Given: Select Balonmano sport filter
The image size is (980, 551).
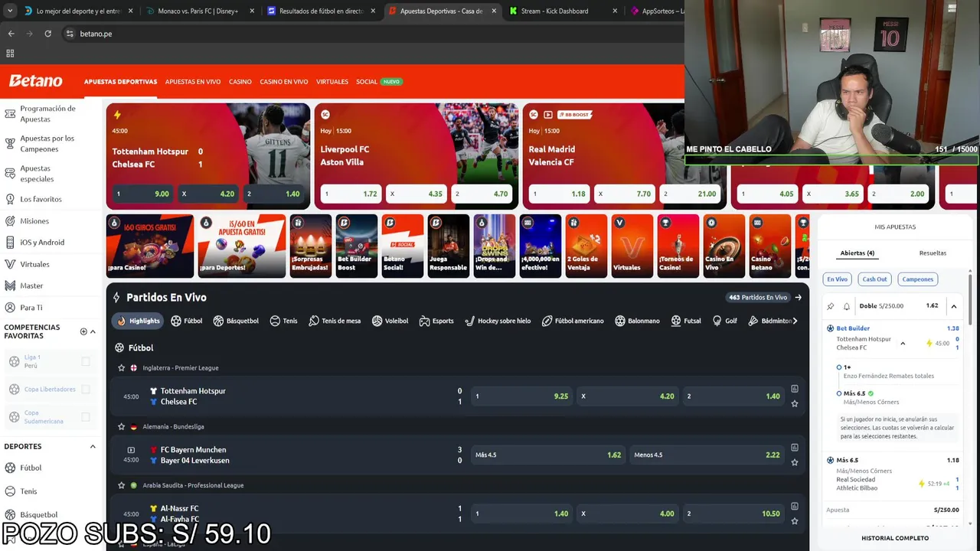Looking at the screenshot, I should [x=637, y=321].
